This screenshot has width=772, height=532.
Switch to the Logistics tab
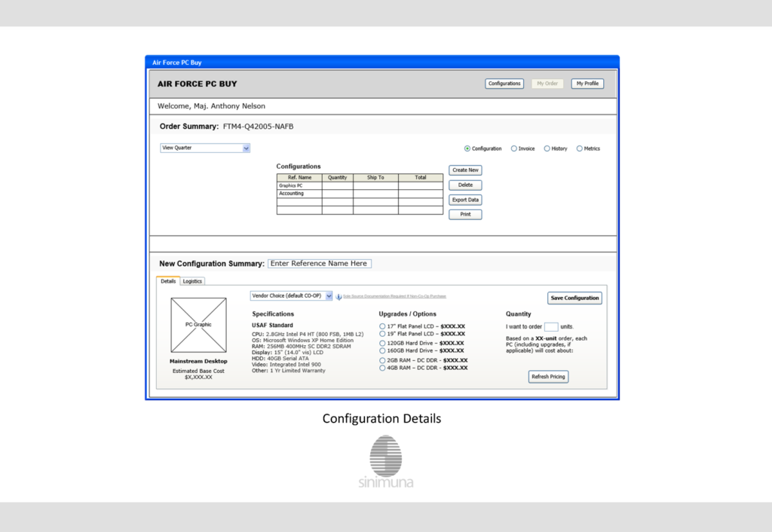pyautogui.click(x=192, y=282)
